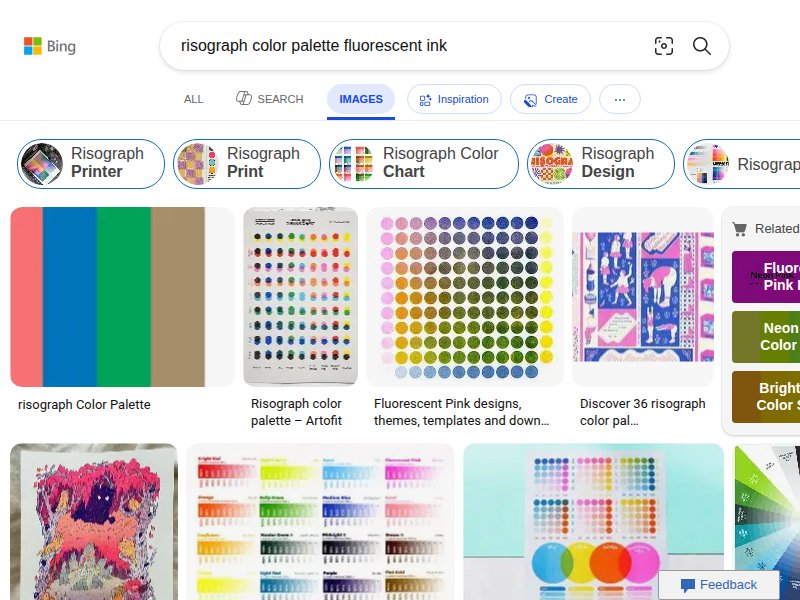Click the palette icon on Risograph Printer chip
The height and width of the screenshot is (600, 800).
pyautogui.click(x=40, y=163)
